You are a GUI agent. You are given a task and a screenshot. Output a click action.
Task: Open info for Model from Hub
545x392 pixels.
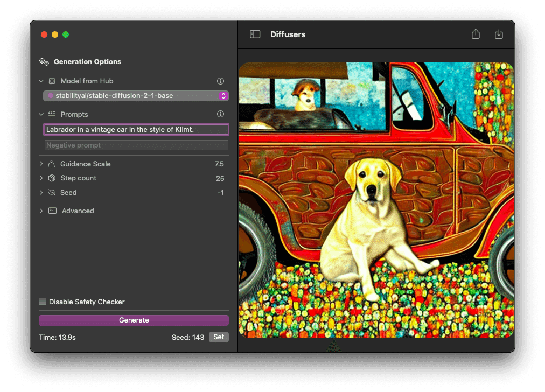(x=220, y=81)
